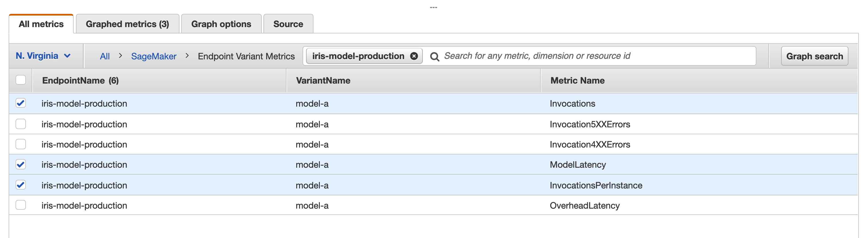Switch to the Graphed metrics (3) tab

[x=127, y=24]
